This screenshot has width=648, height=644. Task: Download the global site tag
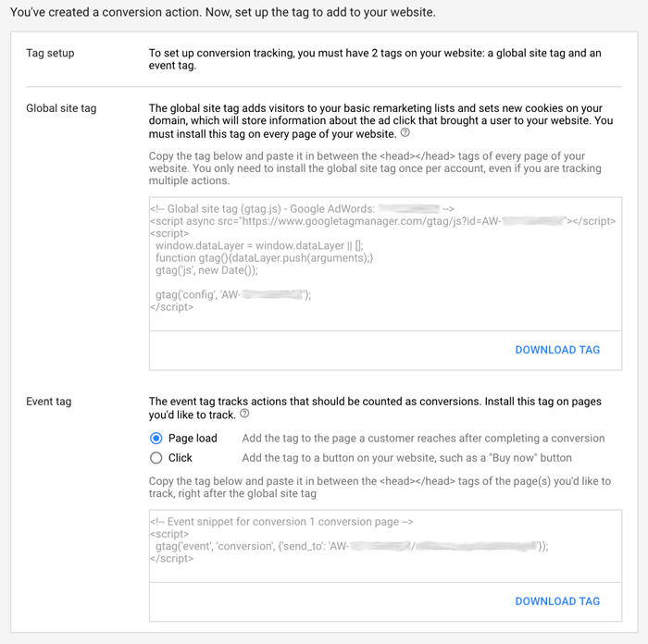click(557, 350)
